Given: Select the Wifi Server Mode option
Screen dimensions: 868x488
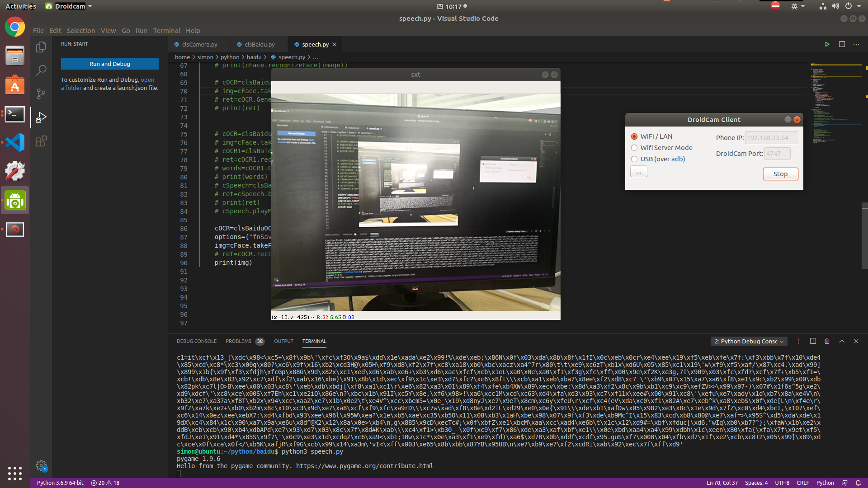Looking at the screenshot, I should [x=634, y=148].
